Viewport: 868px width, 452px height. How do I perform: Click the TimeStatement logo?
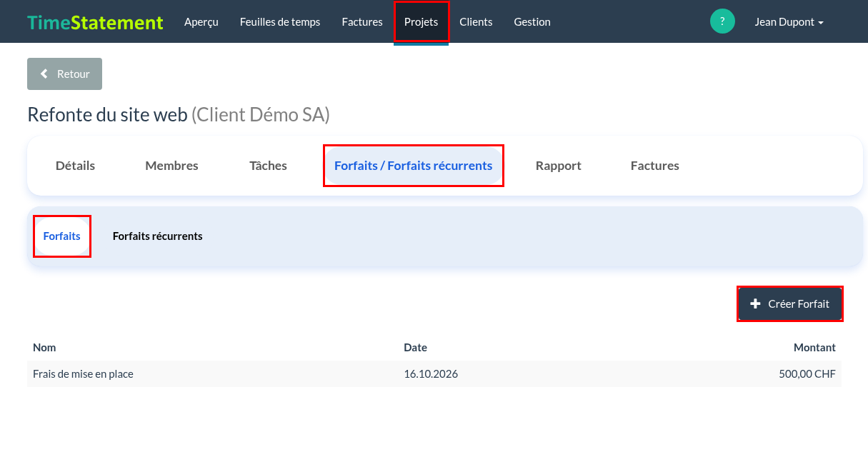pos(96,22)
